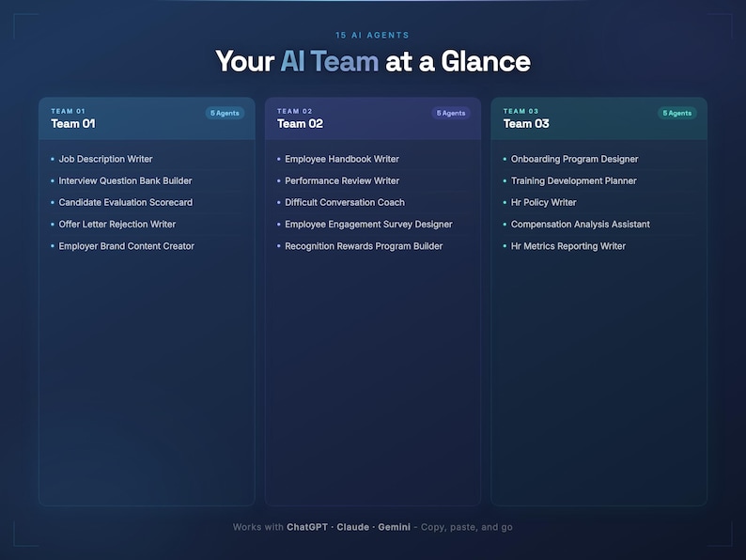Viewport: 746px width, 560px height.
Task: Click the small 'TEAM 01' overline label
Action: pyautogui.click(x=68, y=111)
